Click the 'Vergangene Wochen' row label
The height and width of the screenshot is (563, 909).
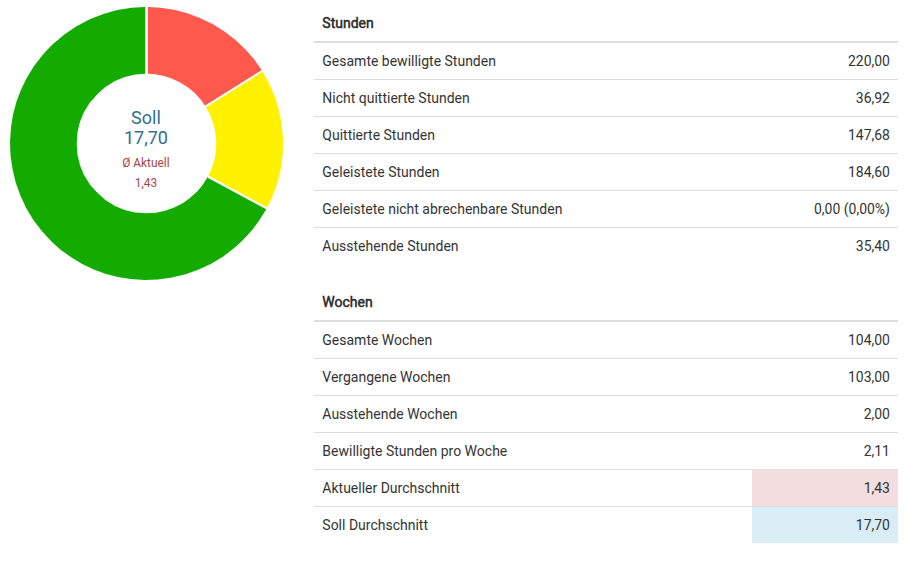tap(386, 377)
